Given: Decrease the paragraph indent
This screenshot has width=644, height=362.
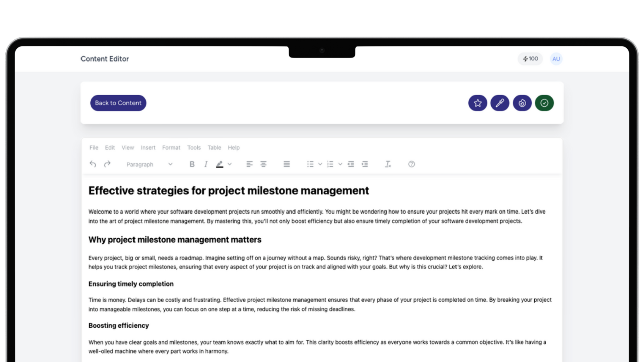Looking at the screenshot, I should tap(351, 164).
